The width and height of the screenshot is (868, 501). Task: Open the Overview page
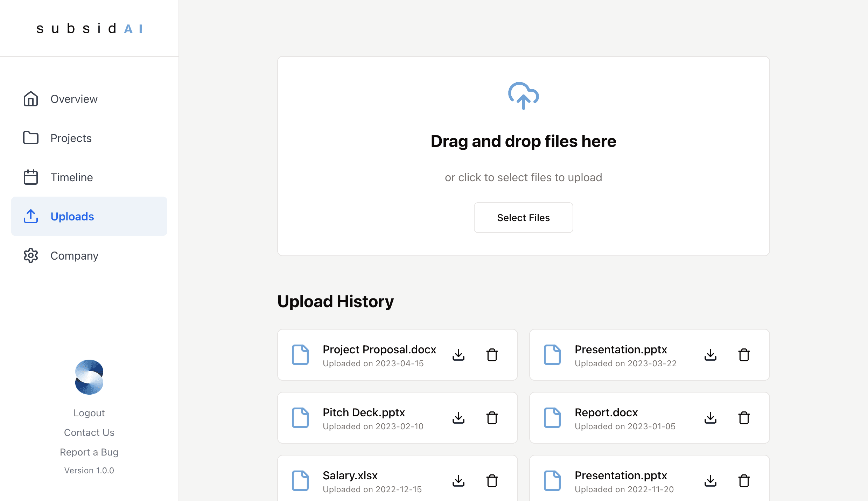click(x=89, y=99)
